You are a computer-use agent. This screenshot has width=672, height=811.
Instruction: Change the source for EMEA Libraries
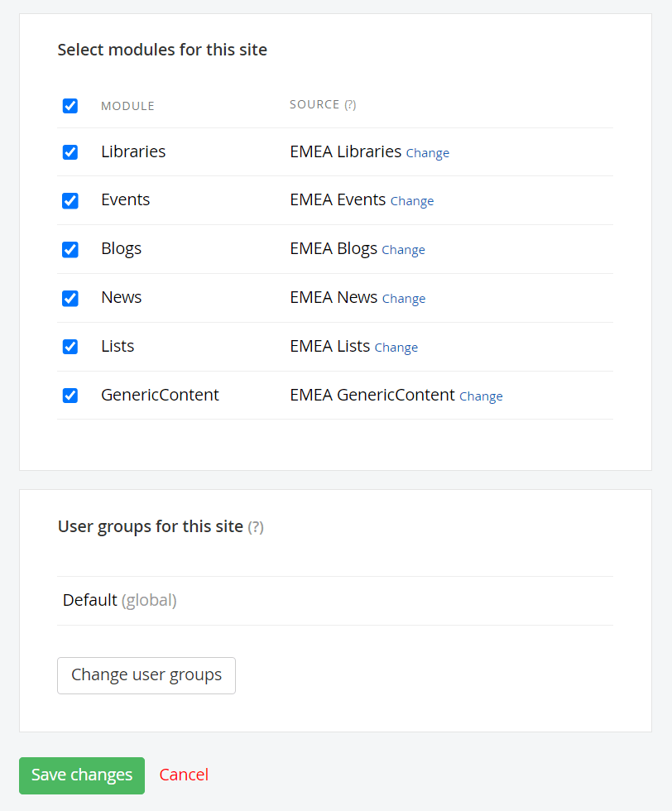[x=427, y=153]
